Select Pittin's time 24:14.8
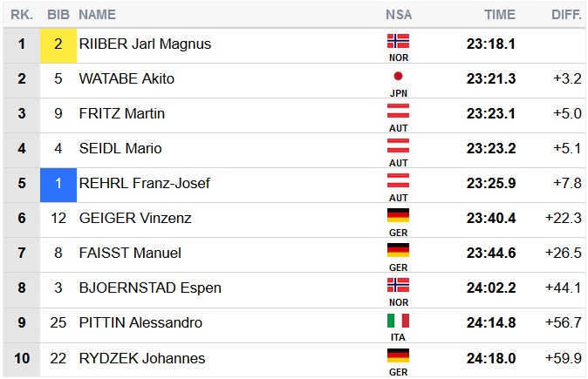 pyautogui.click(x=491, y=323)
